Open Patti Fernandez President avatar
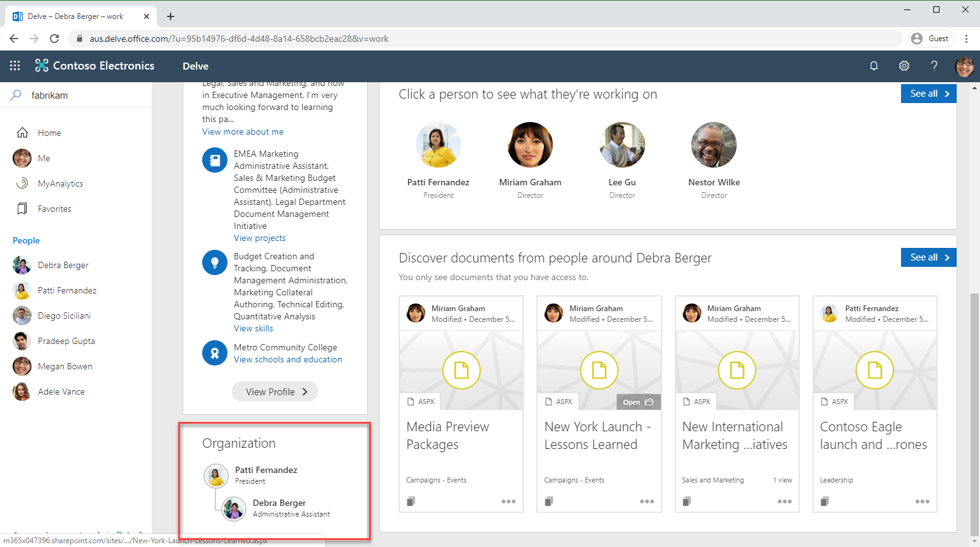 (x=439, y=145)
